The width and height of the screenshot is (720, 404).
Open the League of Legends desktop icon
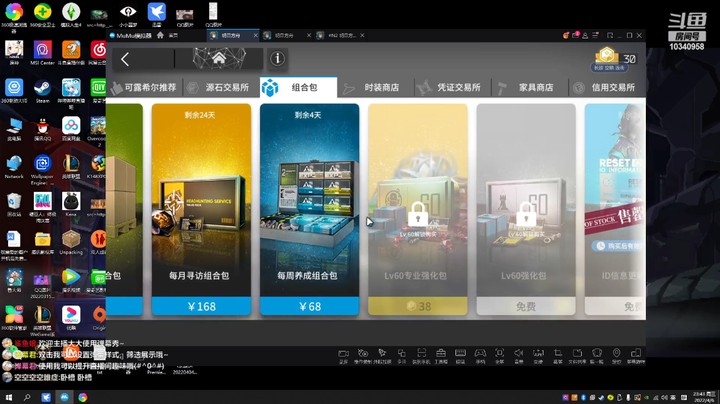(x=71, y=167)
